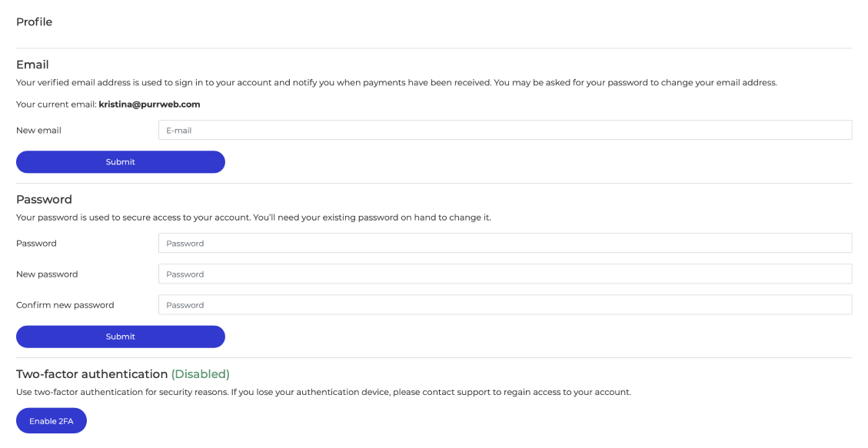This screenshot has width=868, height=448.
Task: Click the verified email address description text
Action: click(x=397, y=82)
